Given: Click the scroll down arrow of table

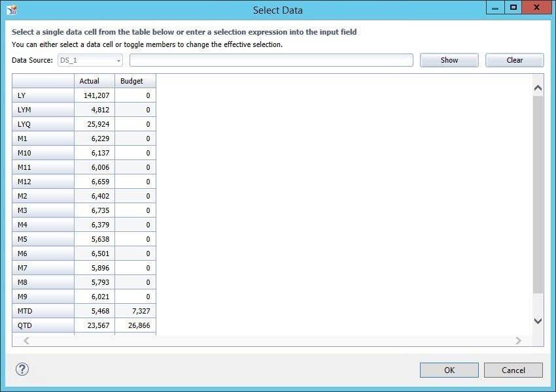Looking at the screenshot, I should [538, 321].
